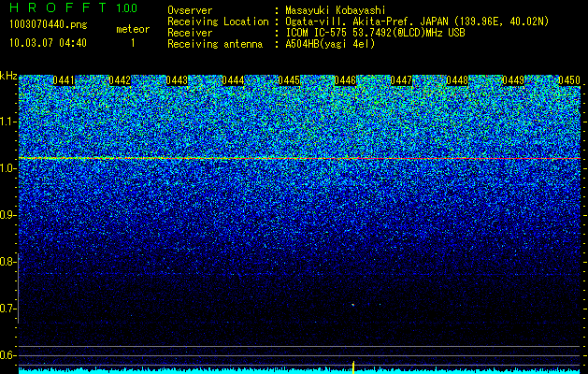Screen dimensions: 588x374
Task: Click the 1.0 frequency axis label
Action: 7,168
